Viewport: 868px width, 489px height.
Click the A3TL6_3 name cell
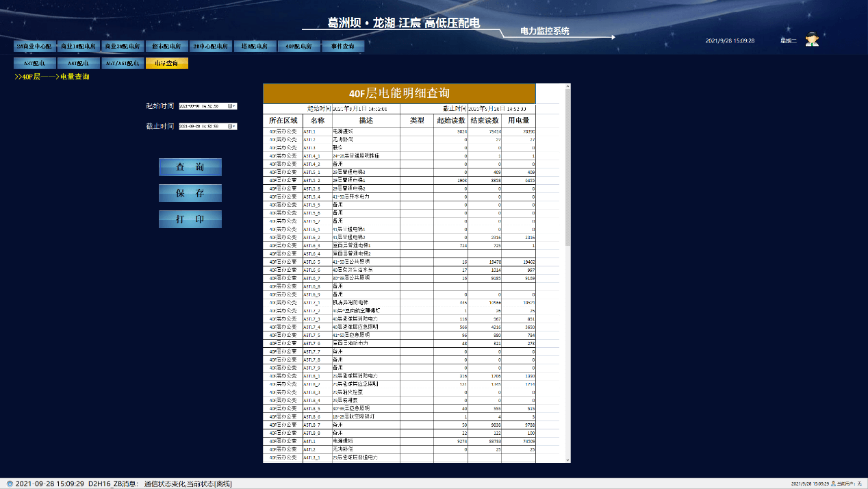pos(317,245)
